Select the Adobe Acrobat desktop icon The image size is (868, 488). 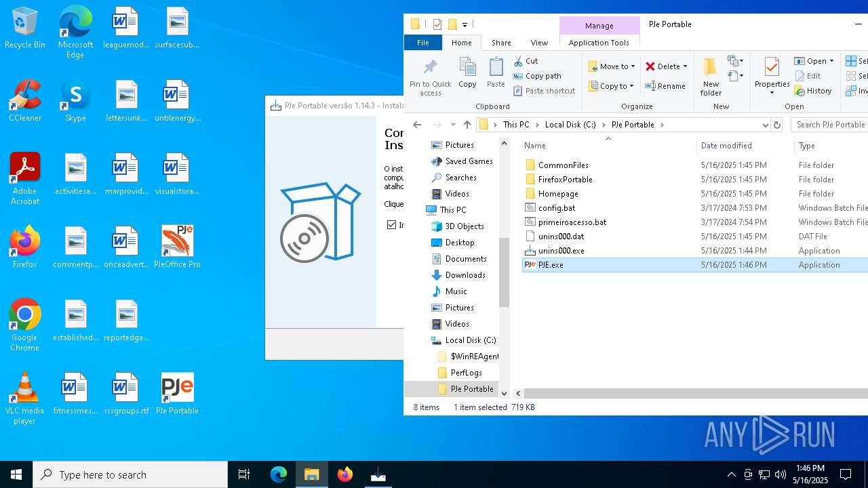click(25, 179)
